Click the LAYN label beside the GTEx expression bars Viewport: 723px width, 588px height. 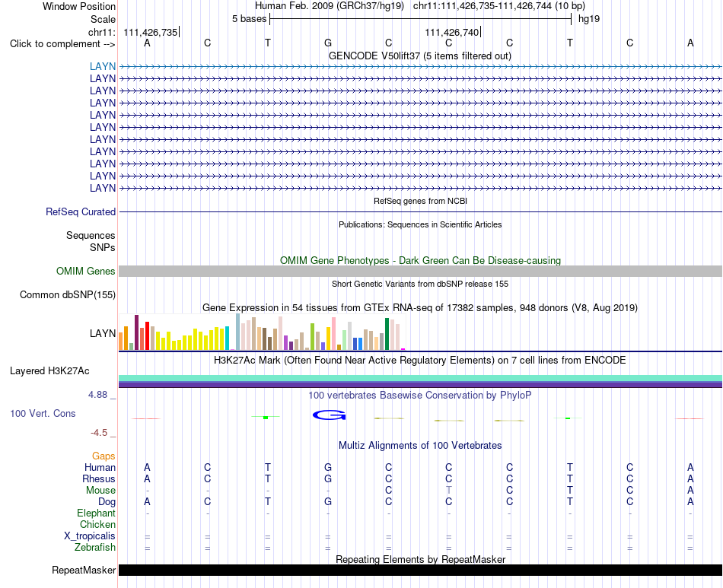[x=103, y=333]
